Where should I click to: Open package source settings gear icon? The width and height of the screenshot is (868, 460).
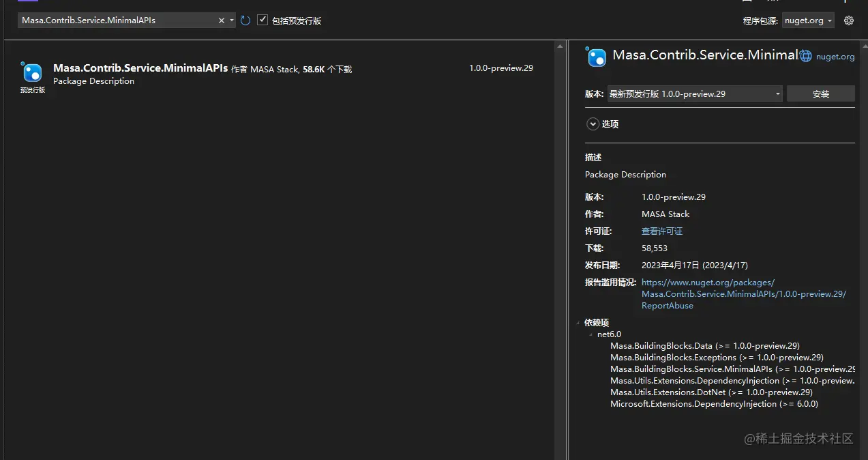pyautogui.click(x=849, y=20)
